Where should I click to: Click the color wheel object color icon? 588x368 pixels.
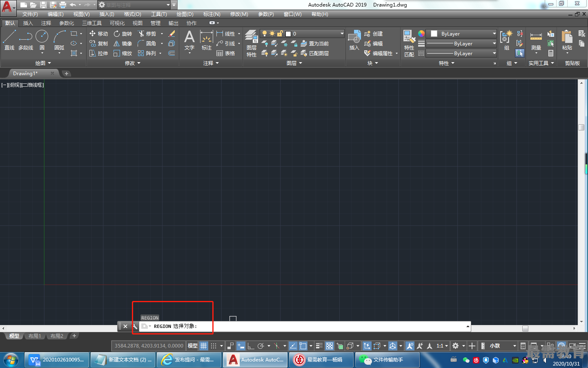[421, 34]
